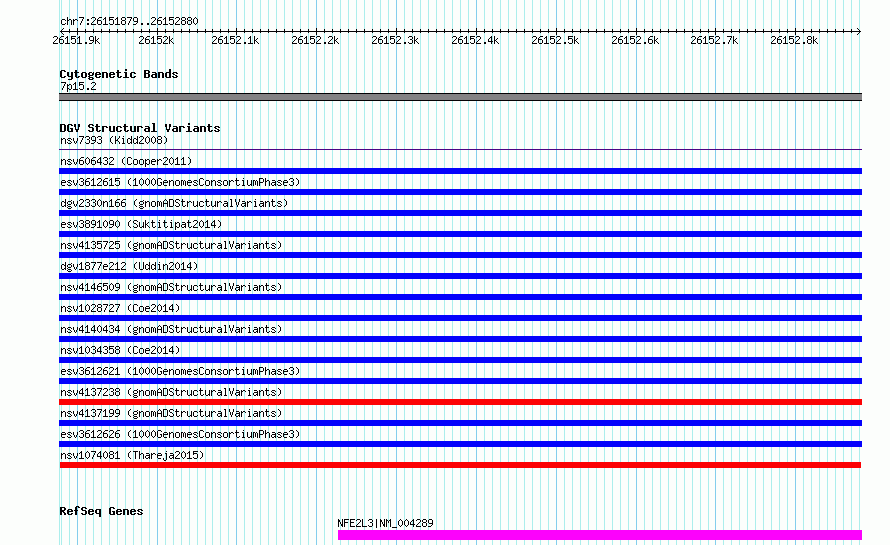
Task: Open the RefSeq Genes track title
Action: tap(101, 511)
